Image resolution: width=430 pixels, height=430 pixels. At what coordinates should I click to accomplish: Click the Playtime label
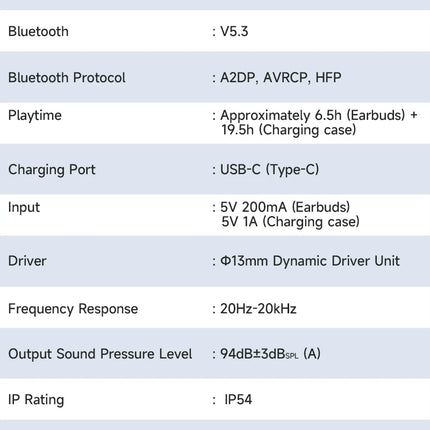35,116
